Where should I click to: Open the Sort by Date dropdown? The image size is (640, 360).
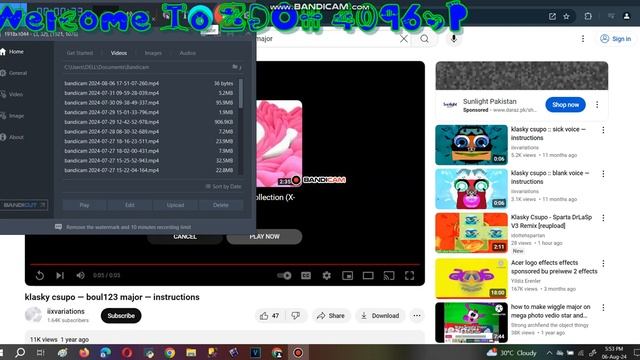(x=223, y=187)
